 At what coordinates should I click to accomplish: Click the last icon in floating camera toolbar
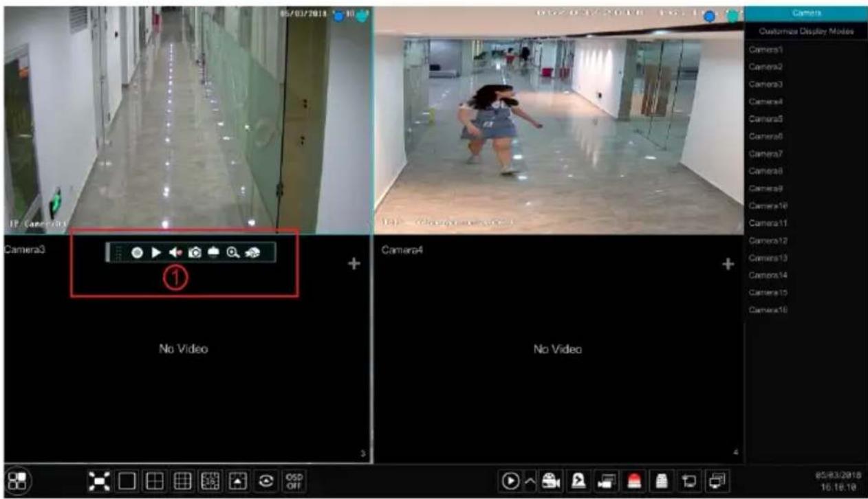253,252
